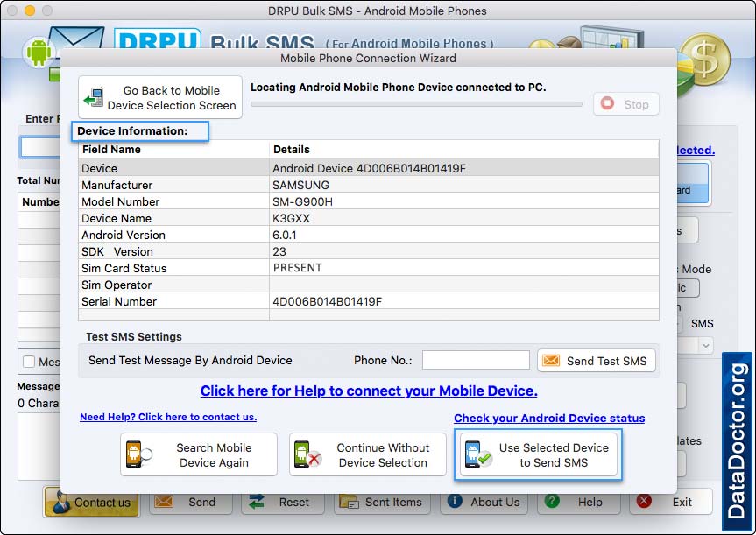
Task: Click the DataDoctor.org banner
Action: click(737, 441)
